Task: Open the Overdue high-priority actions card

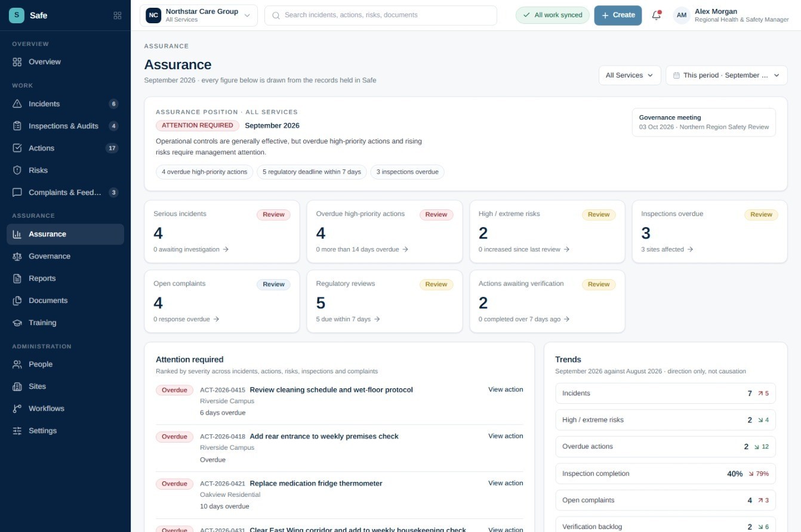Action: tap(384, 231)
